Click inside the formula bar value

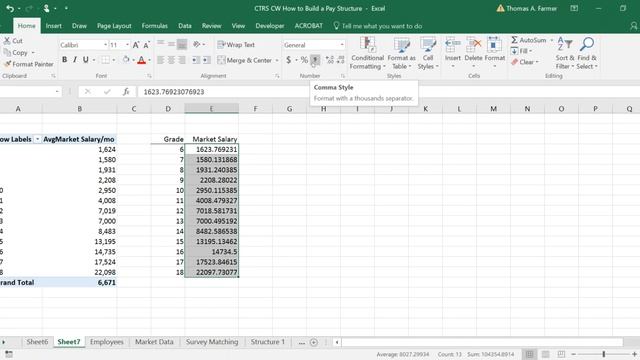coord(174,92)
